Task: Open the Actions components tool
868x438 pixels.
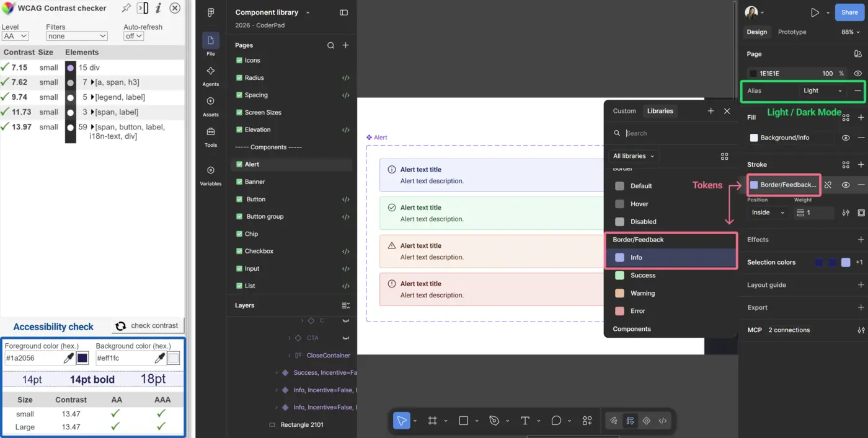Action: [x=587, y=421]
